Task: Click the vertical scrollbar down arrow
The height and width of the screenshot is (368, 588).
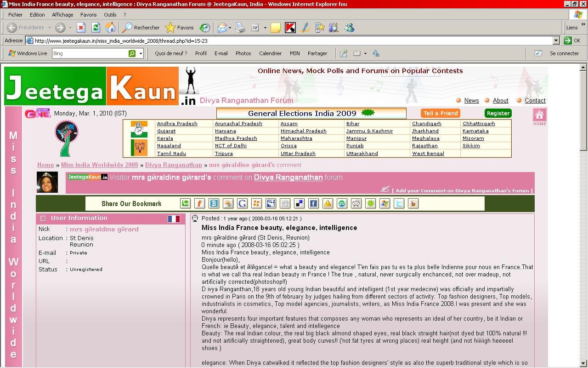Action: pyautogui.click(x=583, y=363)
